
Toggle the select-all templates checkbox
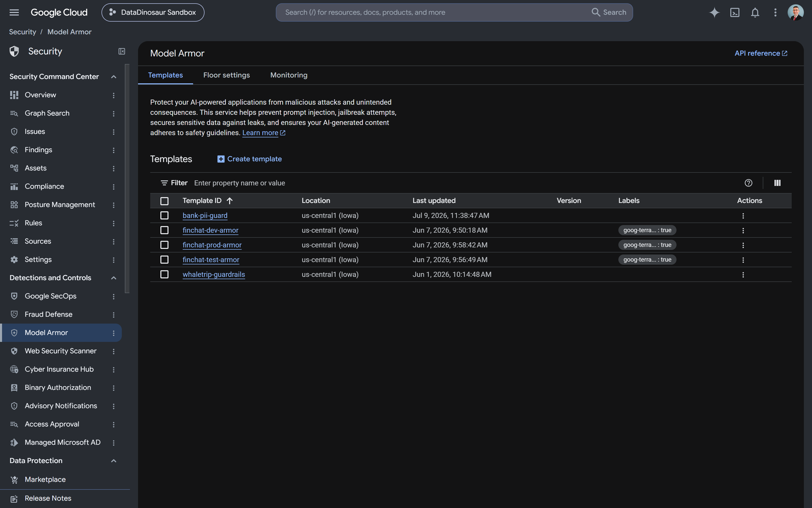pos(164,201)
